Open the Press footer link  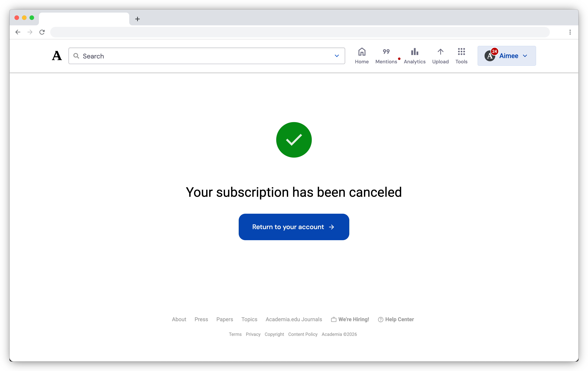(x=201, y=319)
